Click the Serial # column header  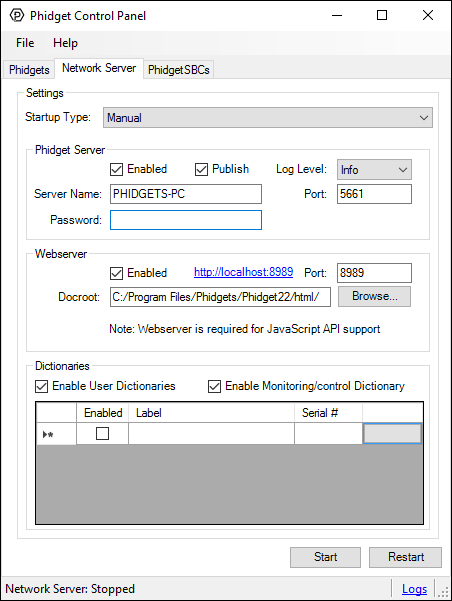click(x=328, y=413)
